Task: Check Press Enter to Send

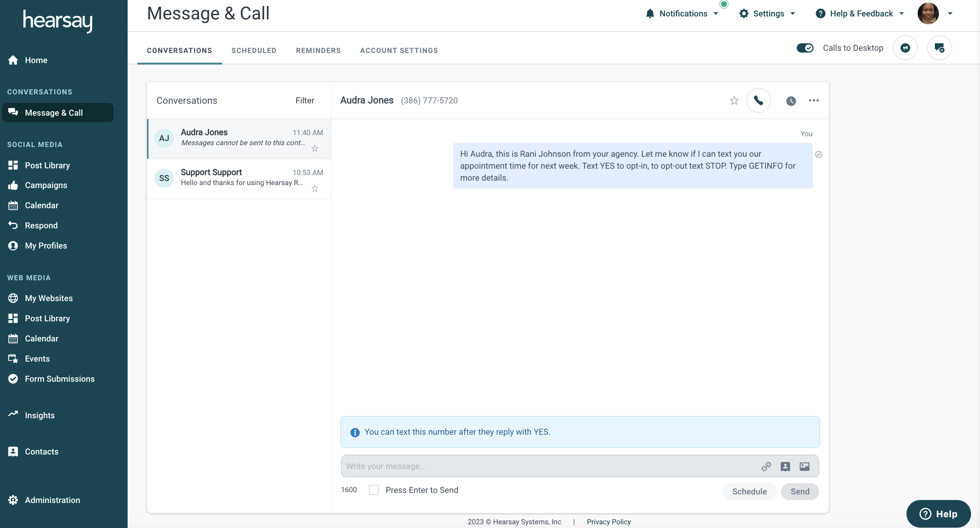Action: tap(374, 490)
